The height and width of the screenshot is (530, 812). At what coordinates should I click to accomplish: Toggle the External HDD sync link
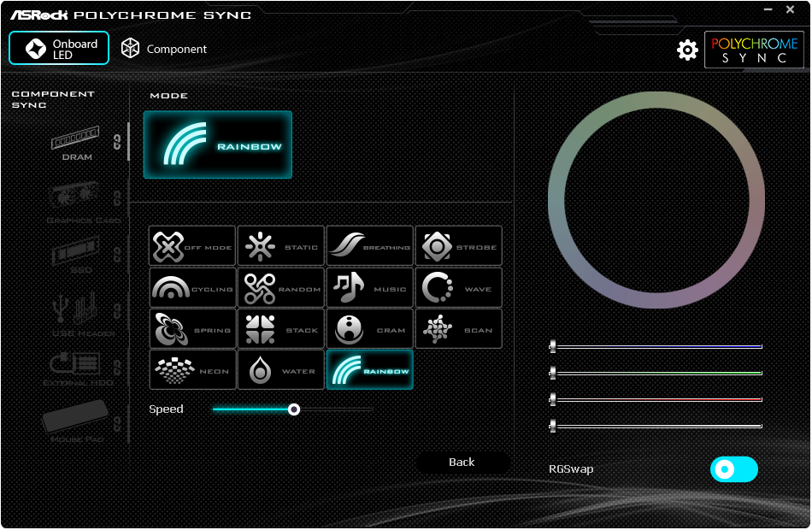pyautogui.click(x=117, y=368)
